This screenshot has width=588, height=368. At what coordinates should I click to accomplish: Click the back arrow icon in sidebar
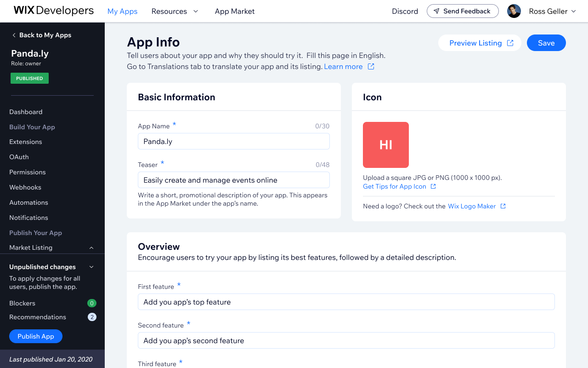14,35
